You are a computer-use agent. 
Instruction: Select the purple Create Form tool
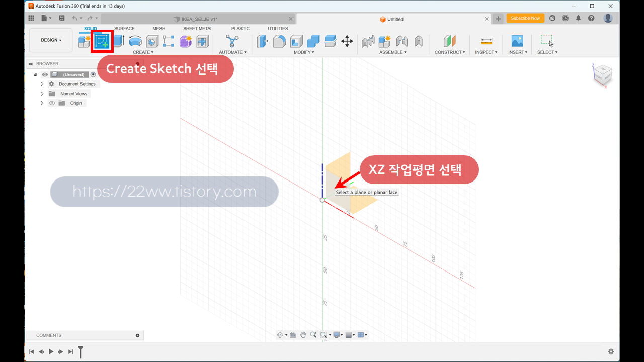186,41
